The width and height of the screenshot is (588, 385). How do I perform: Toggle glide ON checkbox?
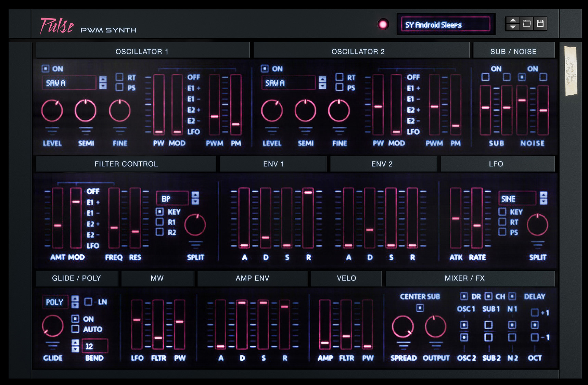click(x=75, y=319)
